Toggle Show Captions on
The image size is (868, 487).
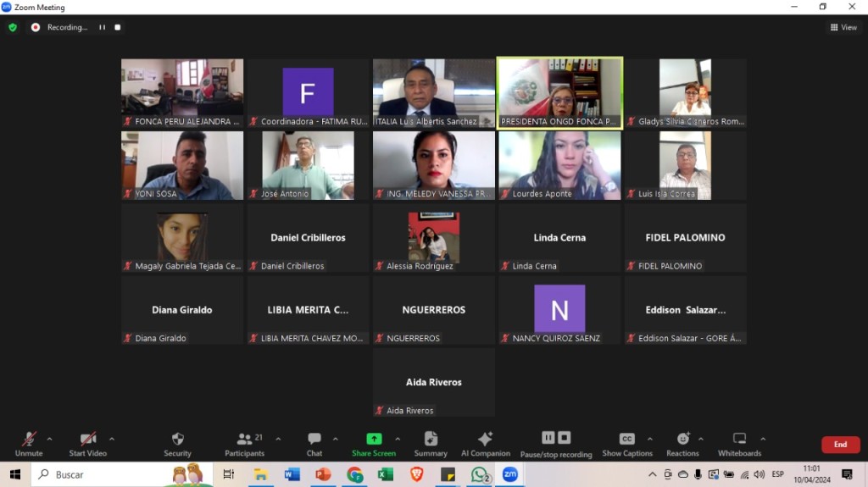pos(627,443)
